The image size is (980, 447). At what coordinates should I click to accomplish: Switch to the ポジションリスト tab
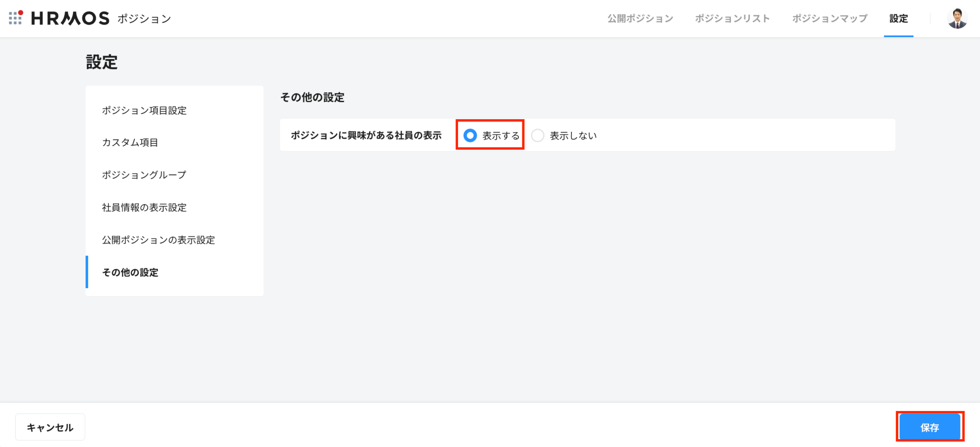point(732,18)
